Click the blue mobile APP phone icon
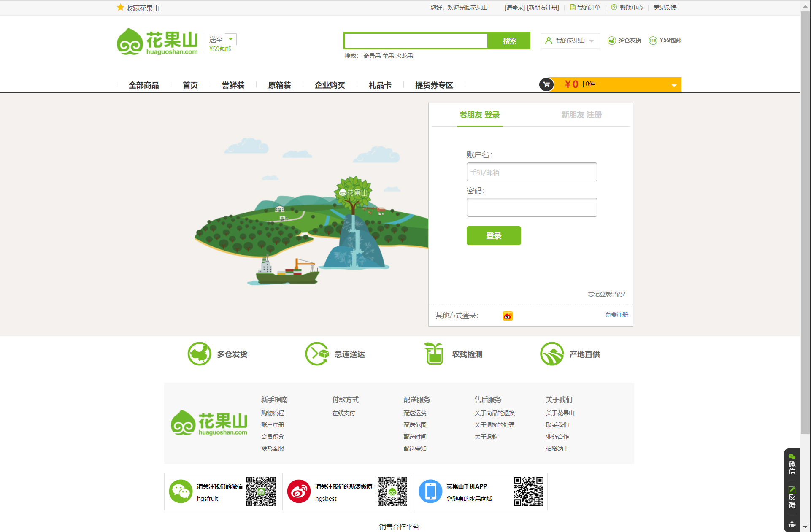Screen dimensions: 811x532 tap(430, 491)
